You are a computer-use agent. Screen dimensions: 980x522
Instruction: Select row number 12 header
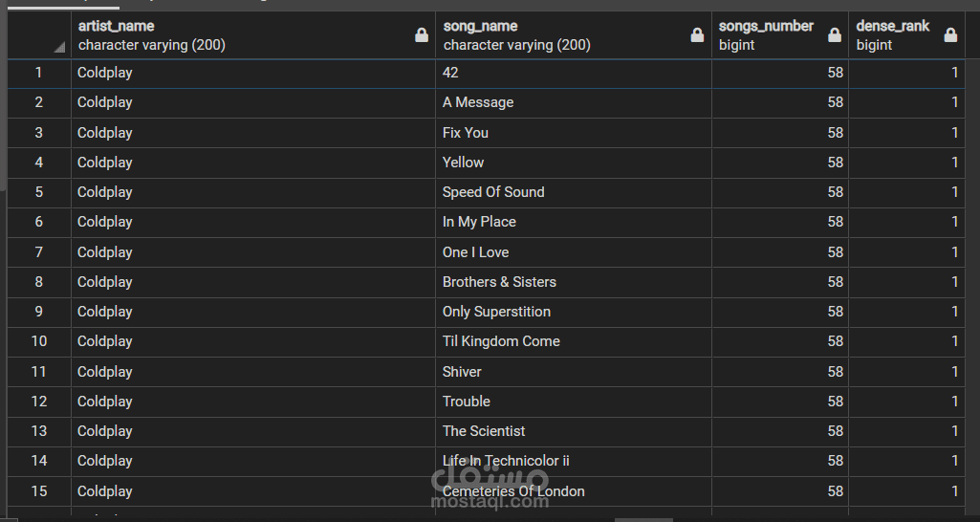coord(39,402)
